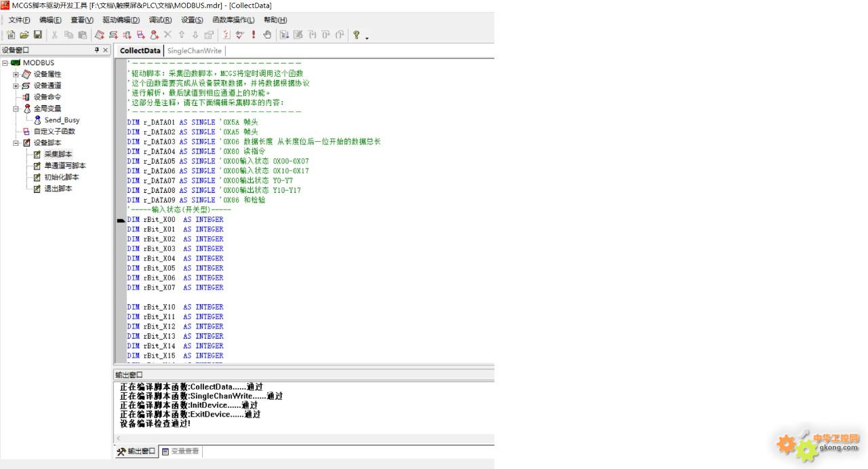Click the script syntax check toolbar icon
The height and width of the screenshot is (469, 868).
(226, 35)
